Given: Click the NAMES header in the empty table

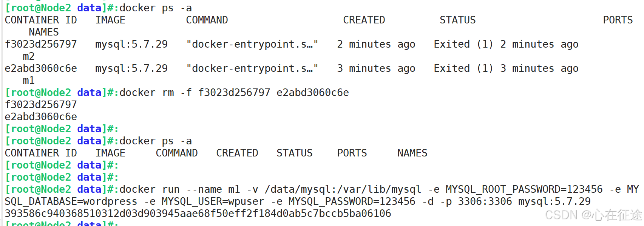Looking at the screenshot, I should coord(412,153).
